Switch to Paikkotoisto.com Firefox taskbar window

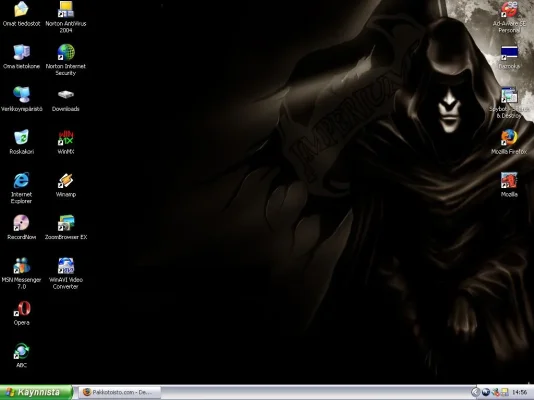coord(119,393)
